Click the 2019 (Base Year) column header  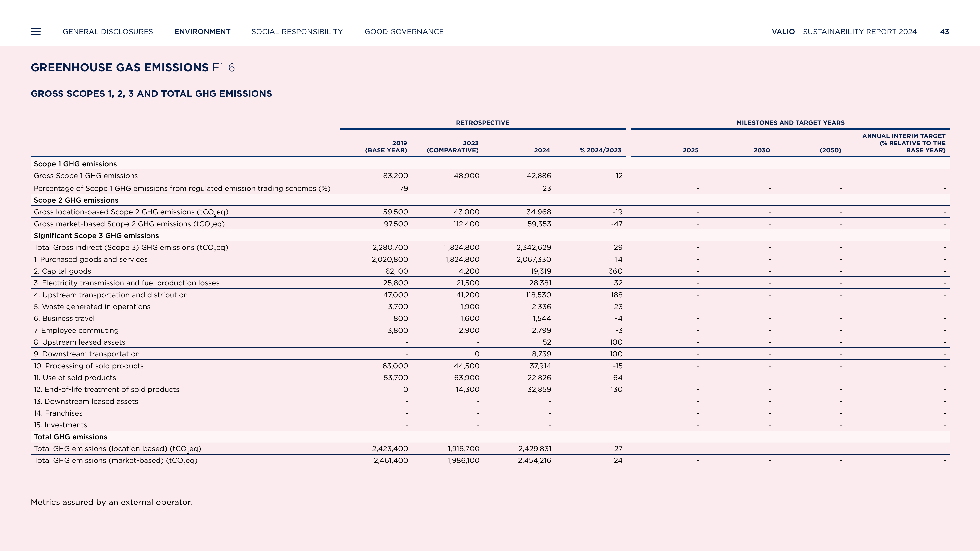click(386, 146)
